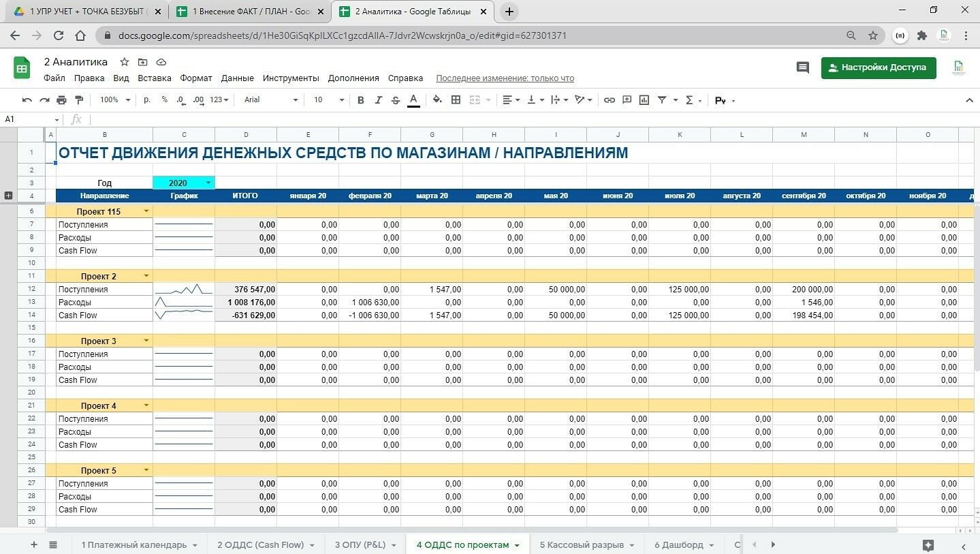Viewport: 980px width, 554px height.
Task: Open the 123 number format dropdown
Action: pyautogui.click(x=219, y=100)
